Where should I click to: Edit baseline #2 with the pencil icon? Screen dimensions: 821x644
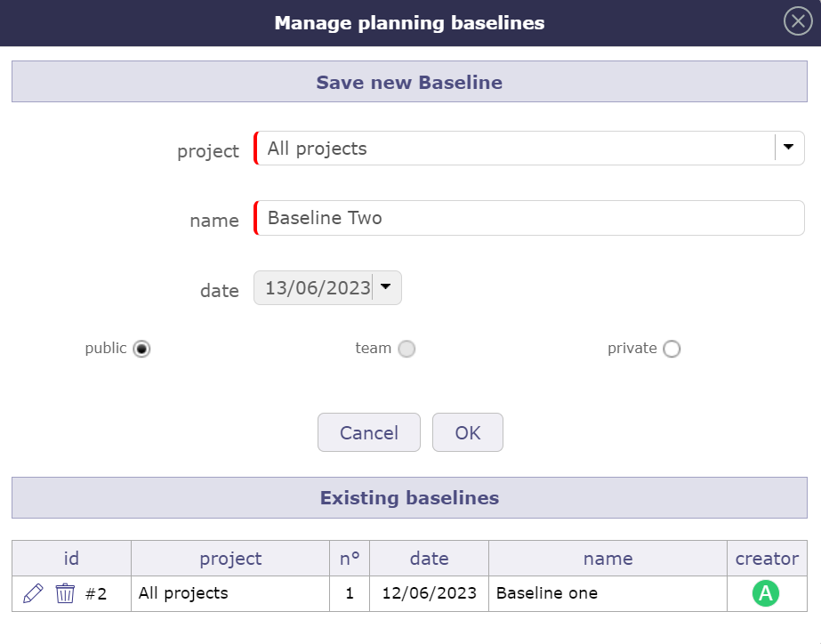click(33, 593)
